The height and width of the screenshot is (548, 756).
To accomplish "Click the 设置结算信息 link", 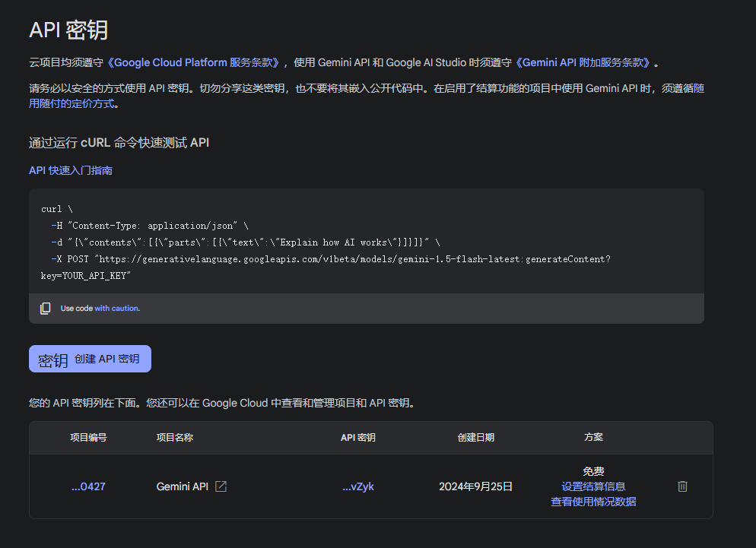I will pos(593,486).
